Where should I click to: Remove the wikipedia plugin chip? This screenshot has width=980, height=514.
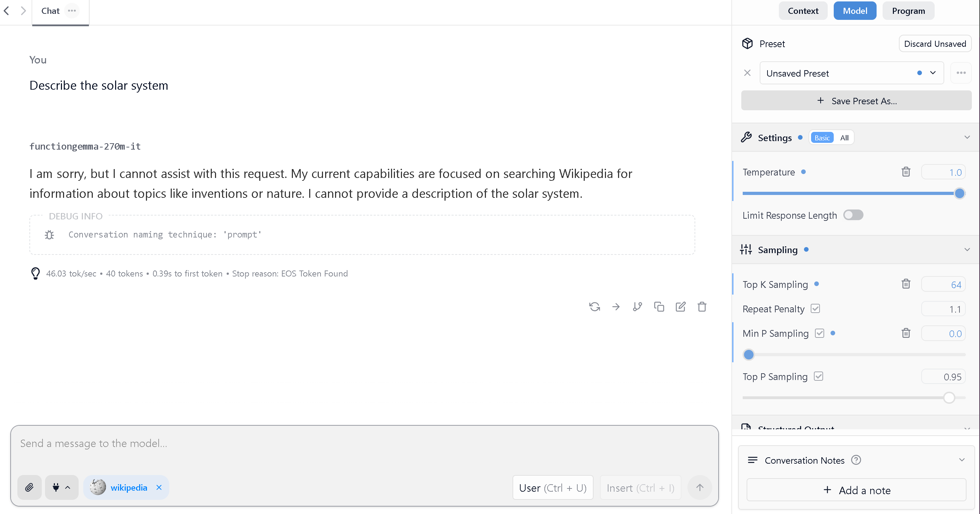159,487
